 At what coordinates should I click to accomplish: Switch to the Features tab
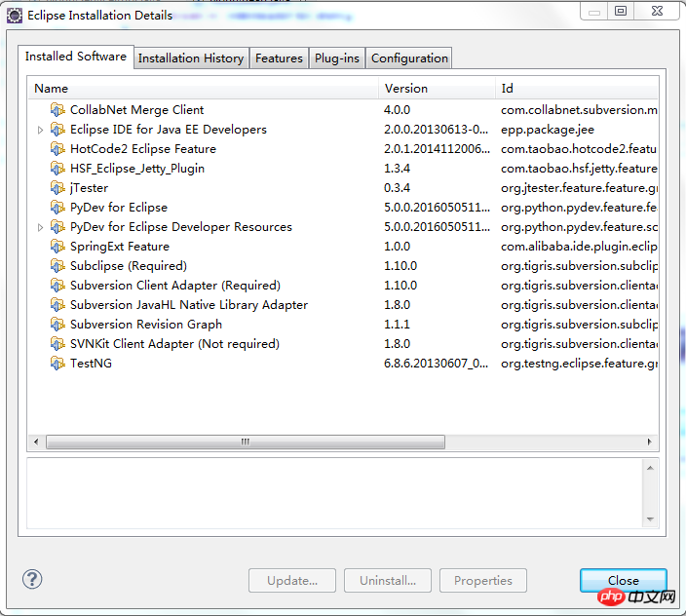point(279,58)
